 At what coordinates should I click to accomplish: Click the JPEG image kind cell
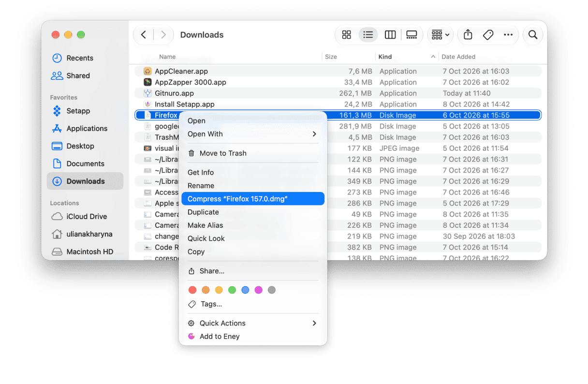[x=399, y=148]
